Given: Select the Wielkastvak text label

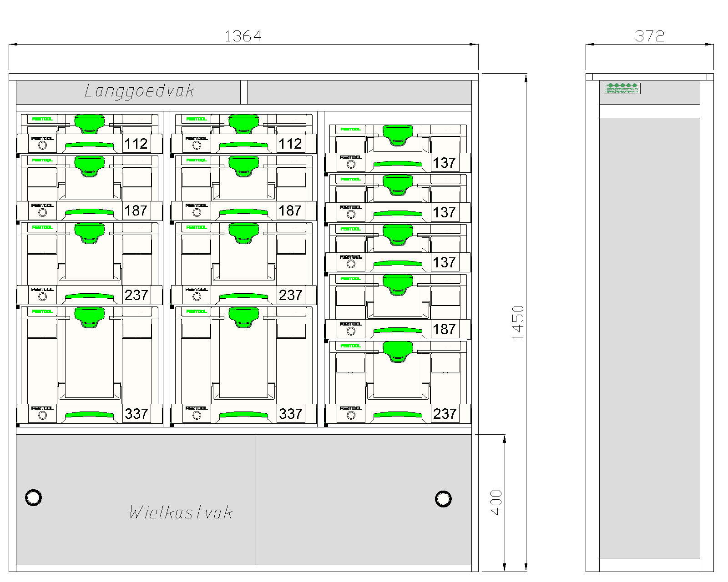Looking at the screenshot, I should pos(181,512).
